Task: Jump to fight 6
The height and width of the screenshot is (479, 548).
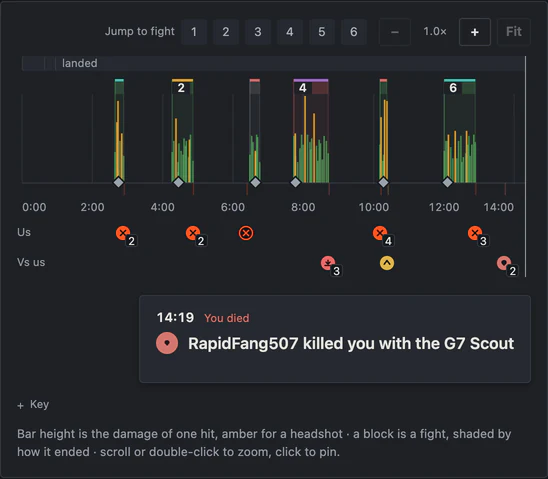Action: 354,32
